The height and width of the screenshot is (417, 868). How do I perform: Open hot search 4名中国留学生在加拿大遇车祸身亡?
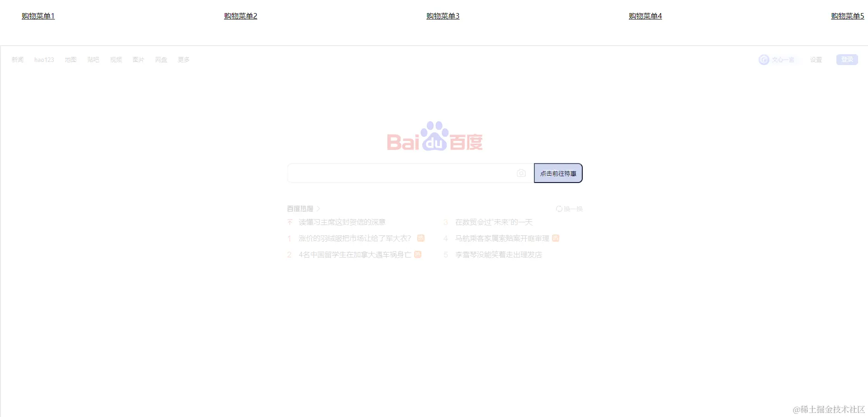coord(355,254)
